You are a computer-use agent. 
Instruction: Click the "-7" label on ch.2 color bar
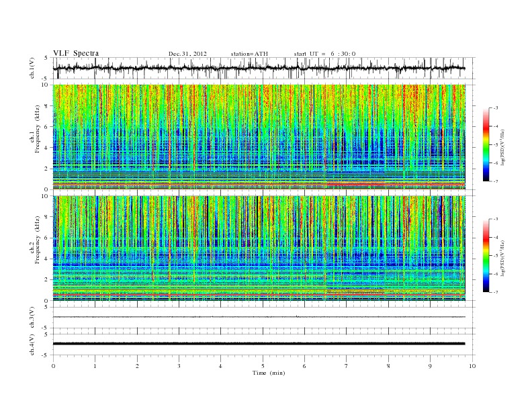click(x=495, y=292)
